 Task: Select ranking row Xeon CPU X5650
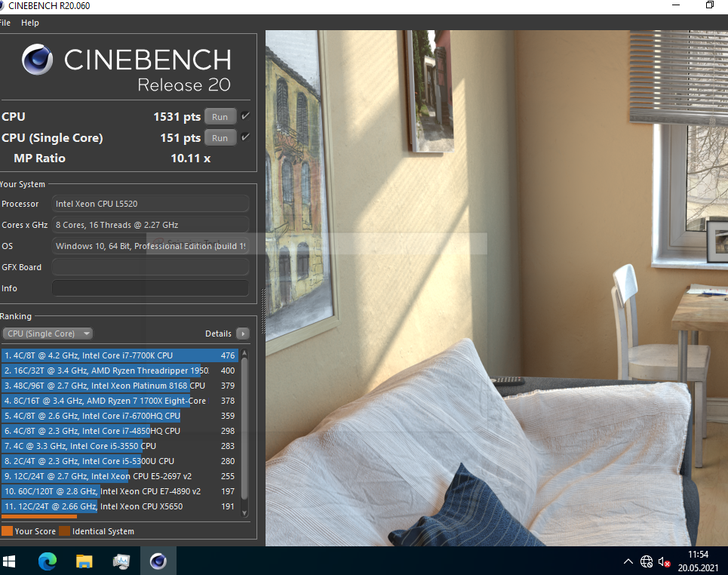(120, 506)
